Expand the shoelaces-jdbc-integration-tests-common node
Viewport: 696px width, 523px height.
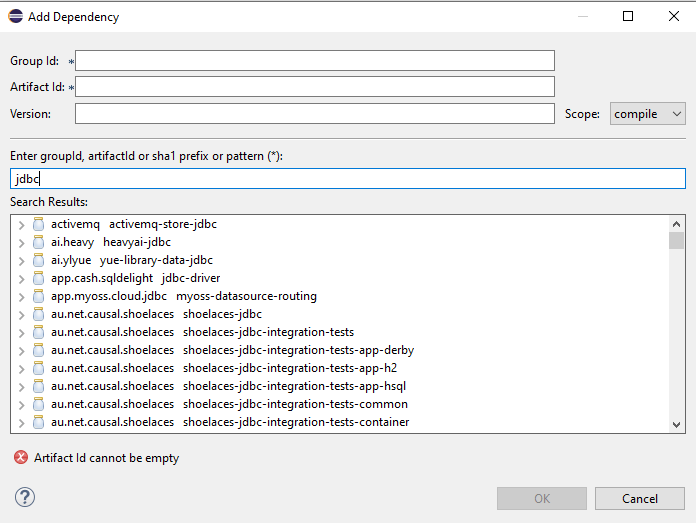coord(21,405)
